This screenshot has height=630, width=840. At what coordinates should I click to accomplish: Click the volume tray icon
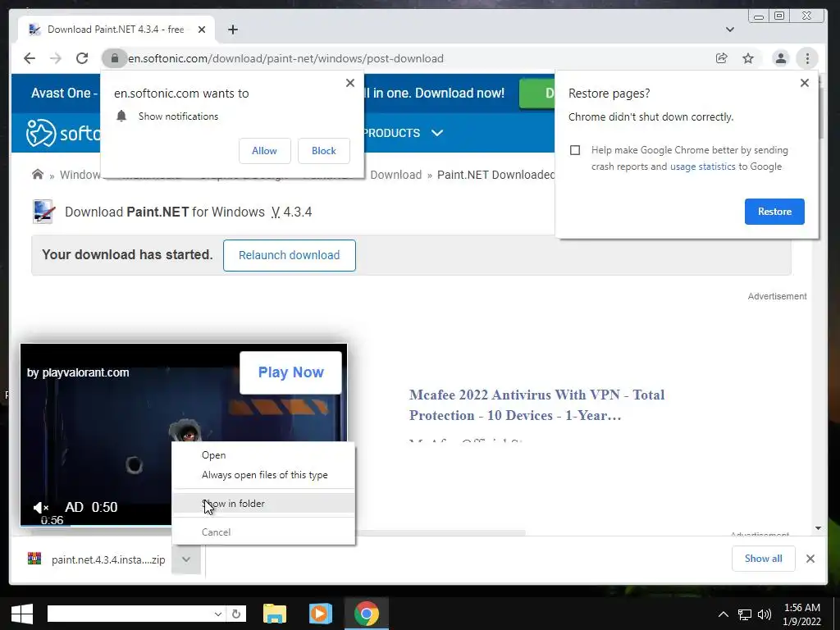point(765,614)
